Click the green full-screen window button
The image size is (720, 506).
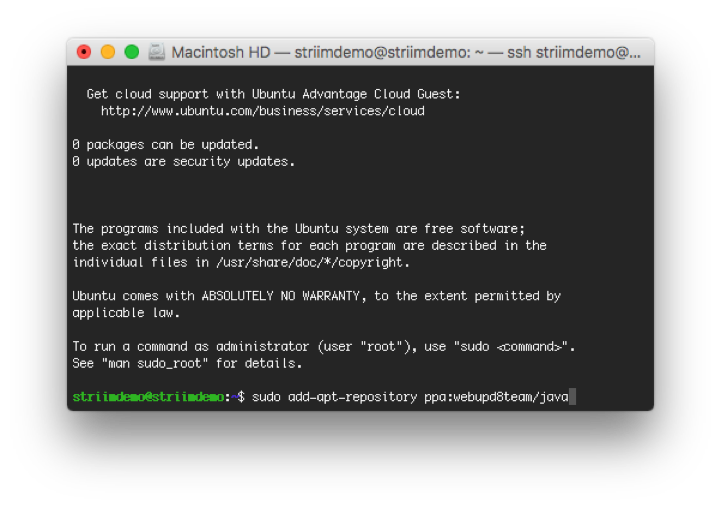131,52
